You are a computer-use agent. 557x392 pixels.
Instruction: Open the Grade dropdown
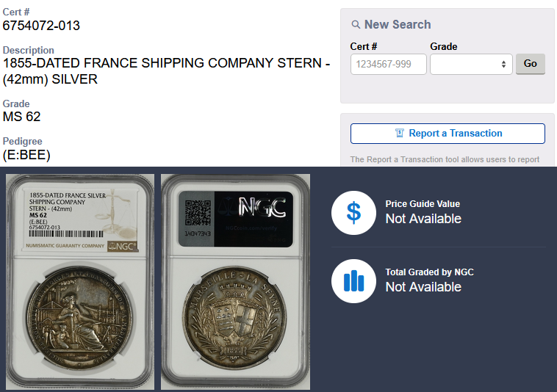point(471,64)
